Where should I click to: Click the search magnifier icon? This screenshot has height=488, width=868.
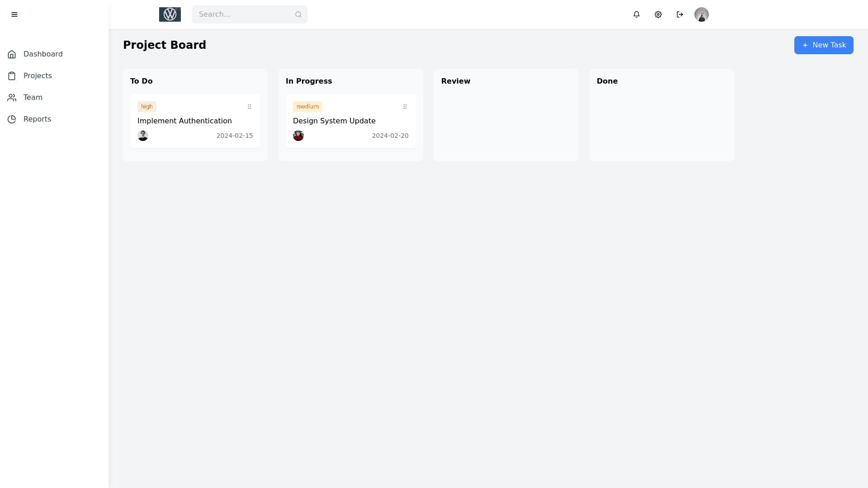(x=298, y=14)
